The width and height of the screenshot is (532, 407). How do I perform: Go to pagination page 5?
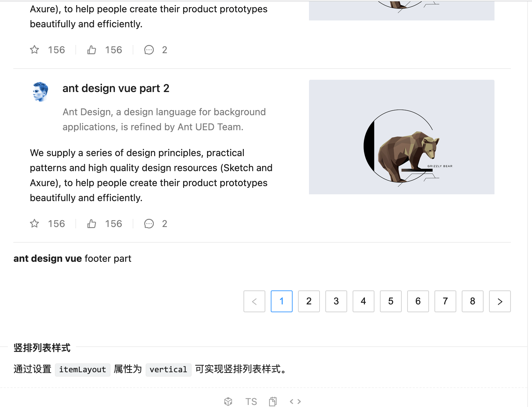pyautogui.click(x=391, y=301)
